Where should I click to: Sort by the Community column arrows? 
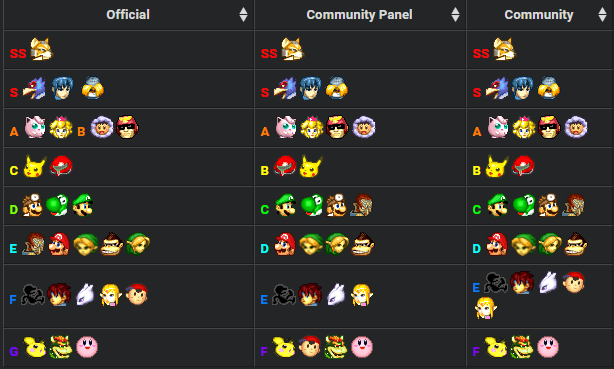tap(602, 14)
